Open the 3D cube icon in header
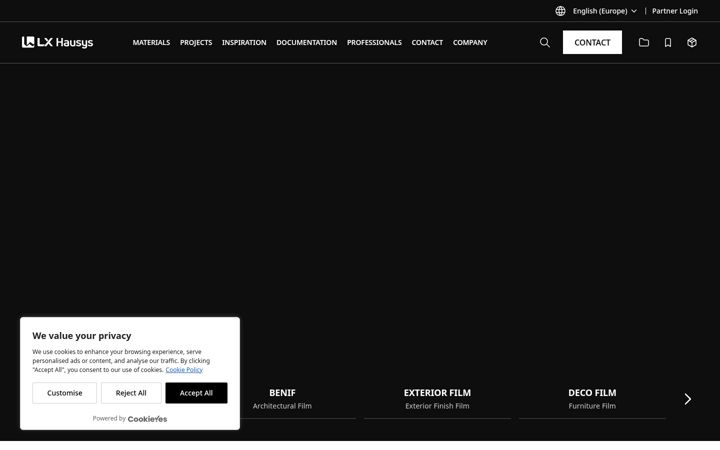 [x=692, y=42]
